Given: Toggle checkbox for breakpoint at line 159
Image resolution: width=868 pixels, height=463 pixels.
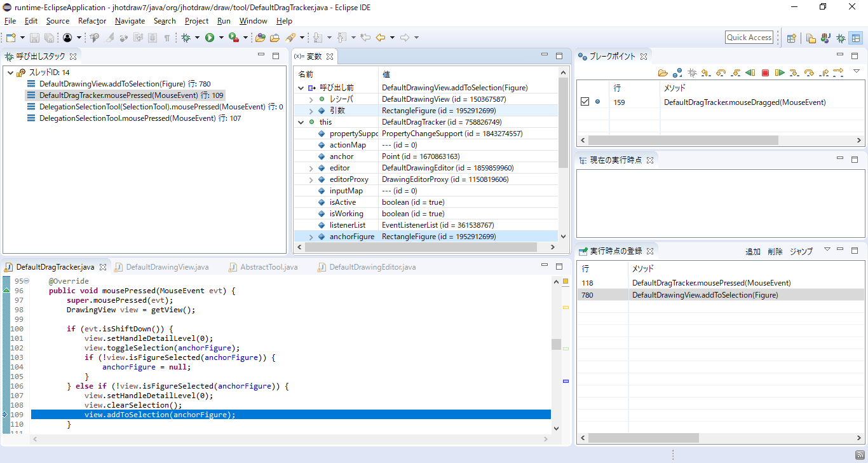Looking at the screenshot, I should [585, 102].
